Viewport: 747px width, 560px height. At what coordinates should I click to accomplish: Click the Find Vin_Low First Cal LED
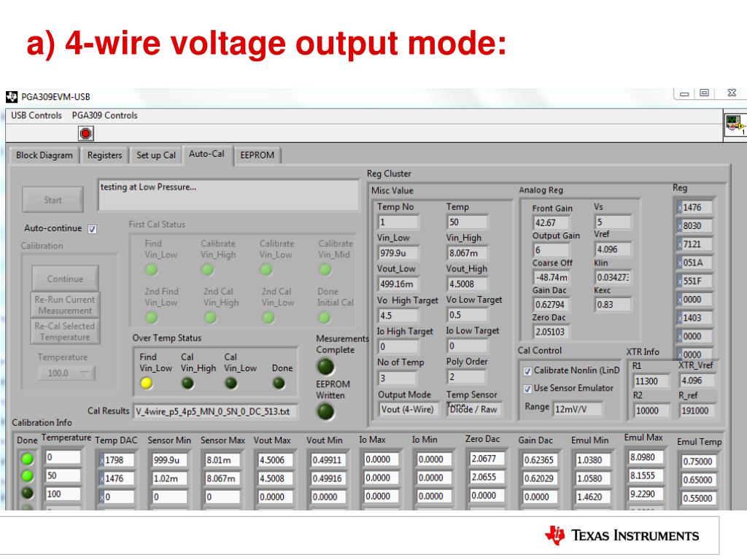pos(152,270)
